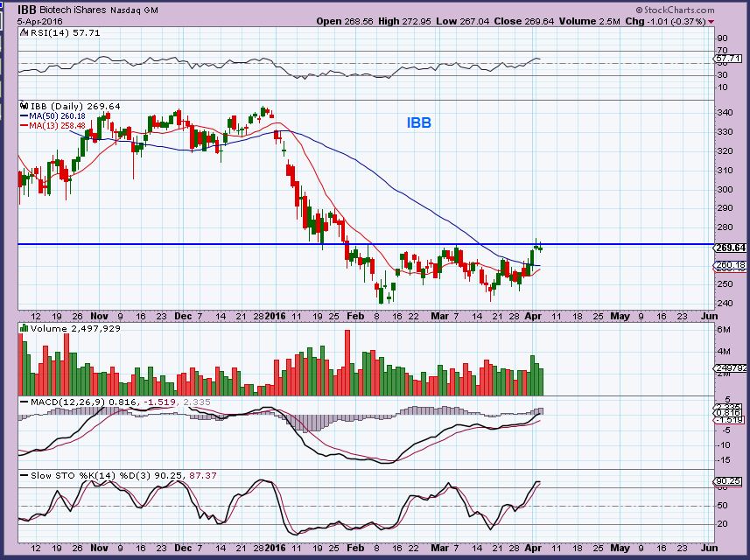Click the MACD(12,26,9) 0.816 label
Screen dimensions: 750x560
tap(83, 402)
